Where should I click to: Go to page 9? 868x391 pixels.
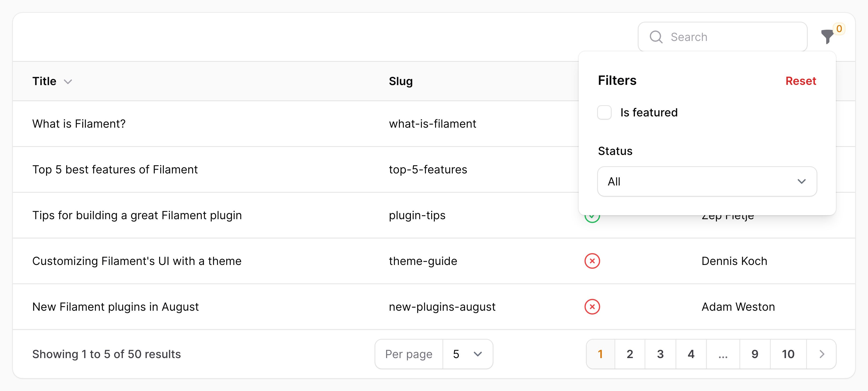(755, 354)
